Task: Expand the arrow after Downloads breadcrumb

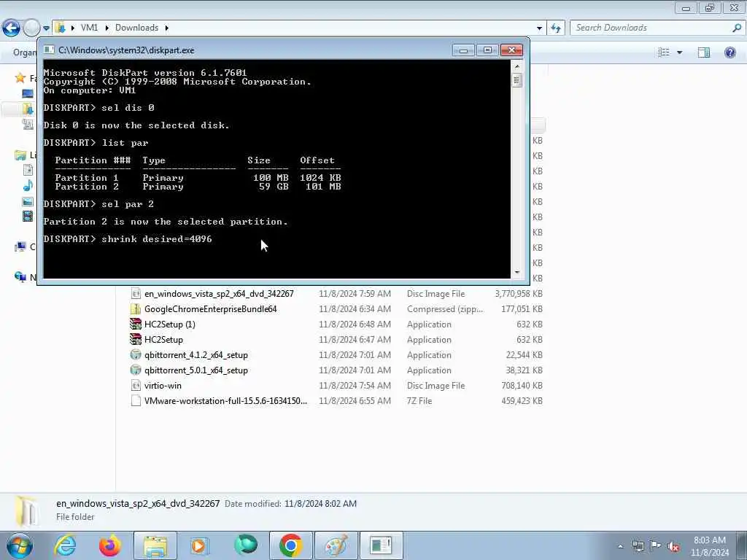Action: pos(167,28)
